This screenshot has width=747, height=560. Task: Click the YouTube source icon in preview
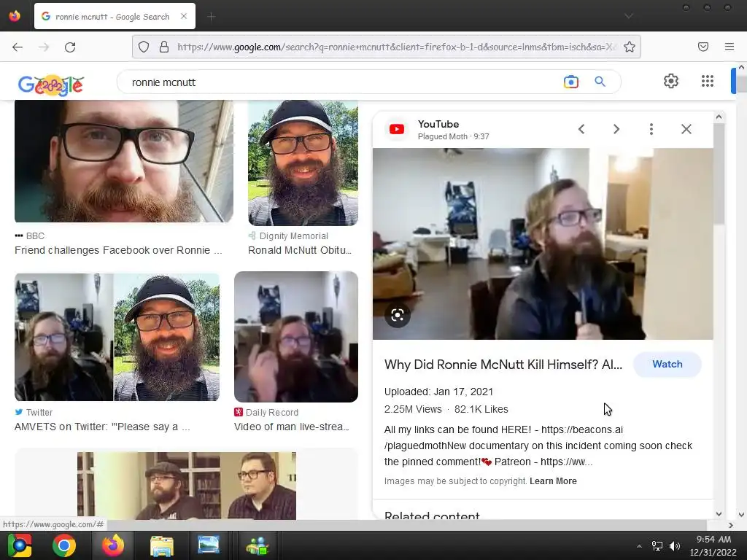(x=397, y=129)
